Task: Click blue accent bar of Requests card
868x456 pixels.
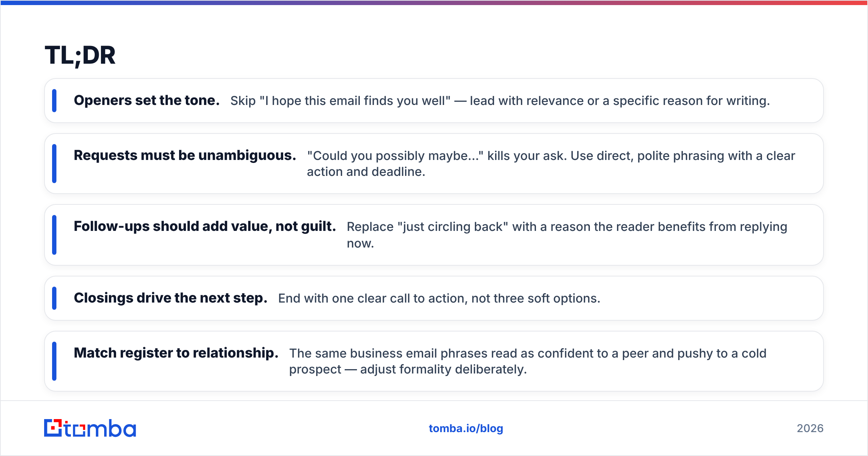Action: click(x=54, y=164)
